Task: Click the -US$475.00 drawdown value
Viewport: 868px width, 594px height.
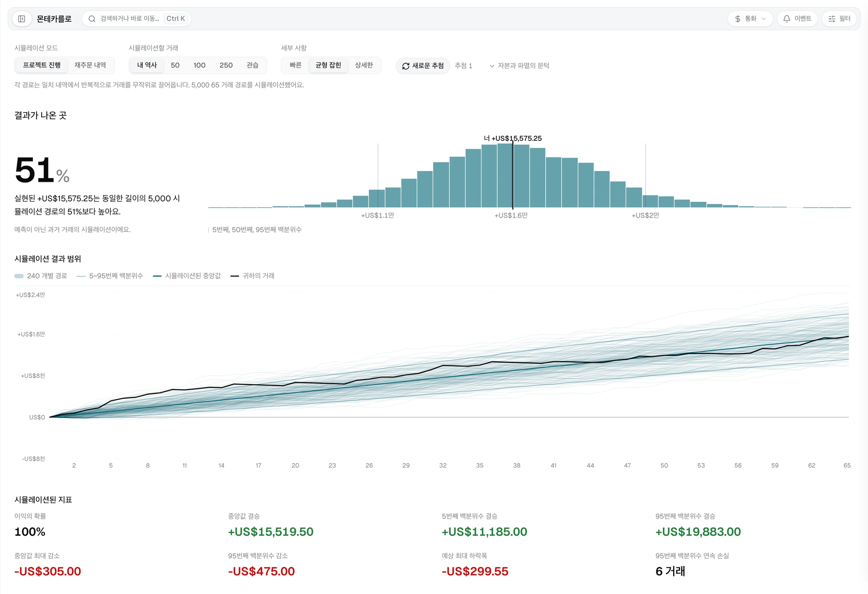Action: pyautogui.click(x=261, y=571)
